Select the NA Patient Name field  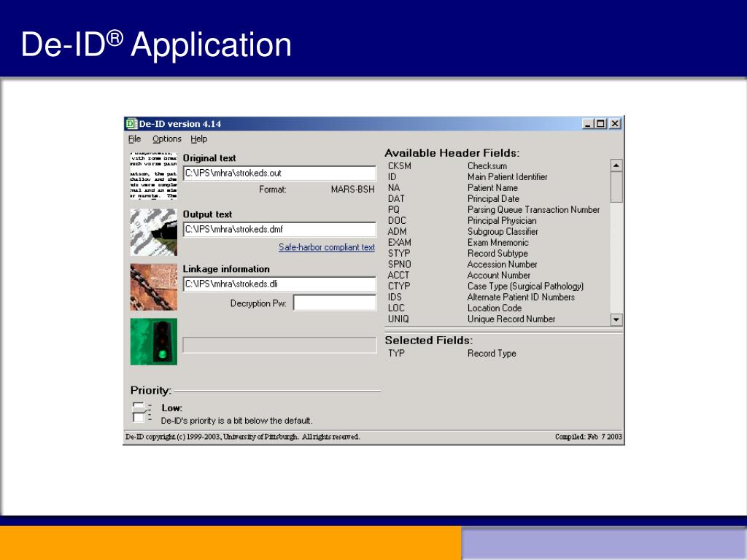(x=494, y=187)
